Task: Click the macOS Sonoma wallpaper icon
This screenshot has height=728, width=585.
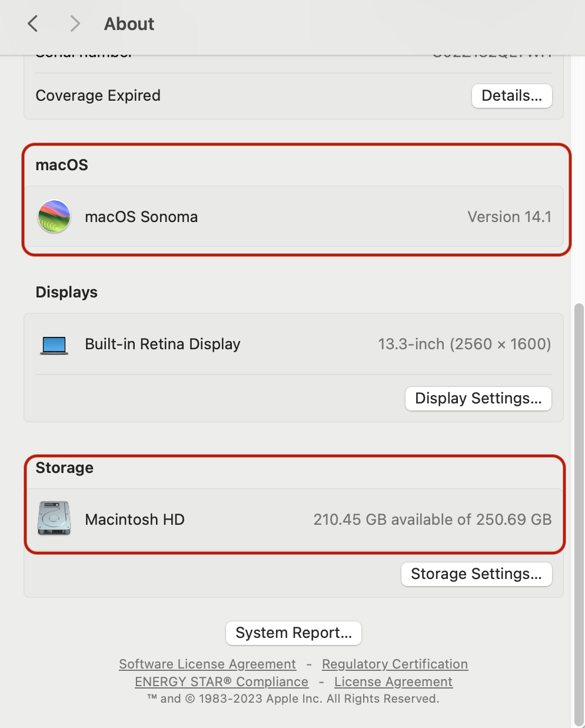Action: pos(54,216)
